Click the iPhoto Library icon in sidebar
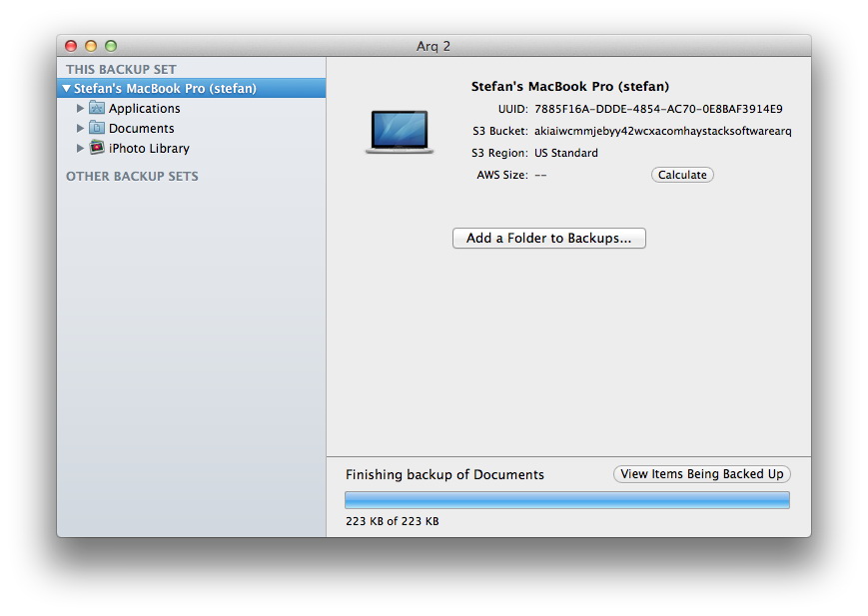The image size is (868, 616). [x=97, y=147]
